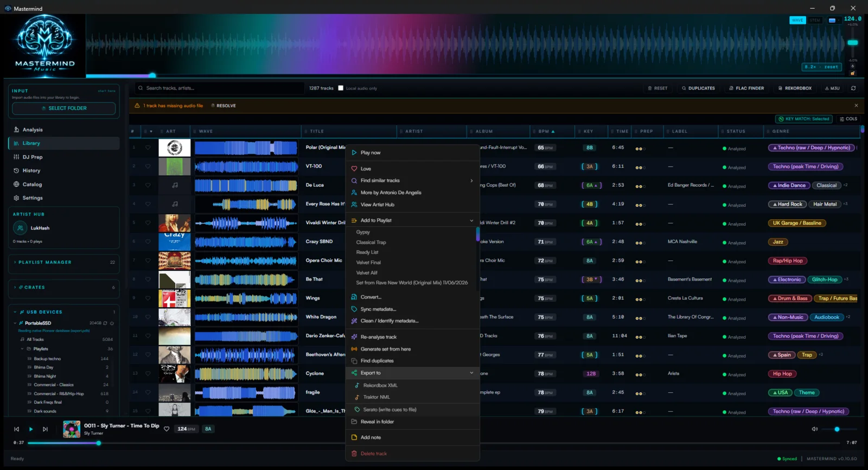868x470 pixels.
Task: Open the DUPLICATES tool
Action: click(698, 88)
